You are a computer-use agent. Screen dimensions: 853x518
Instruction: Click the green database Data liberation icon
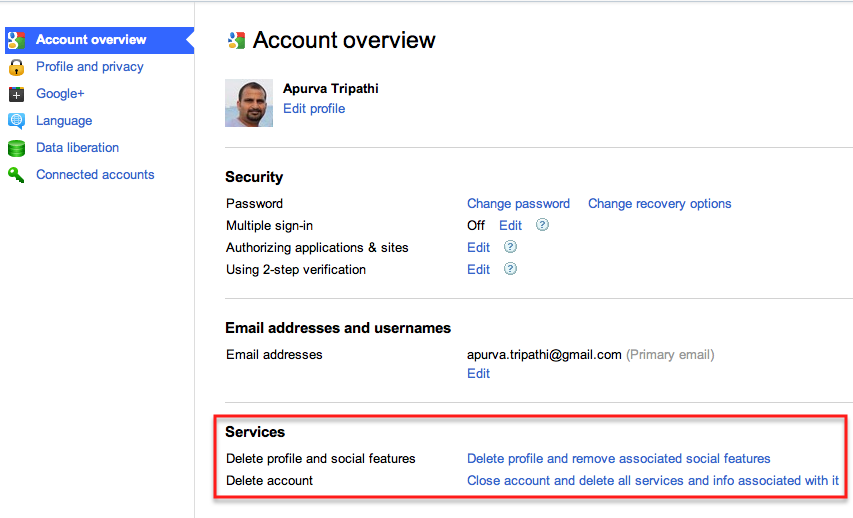click(16, 148)
